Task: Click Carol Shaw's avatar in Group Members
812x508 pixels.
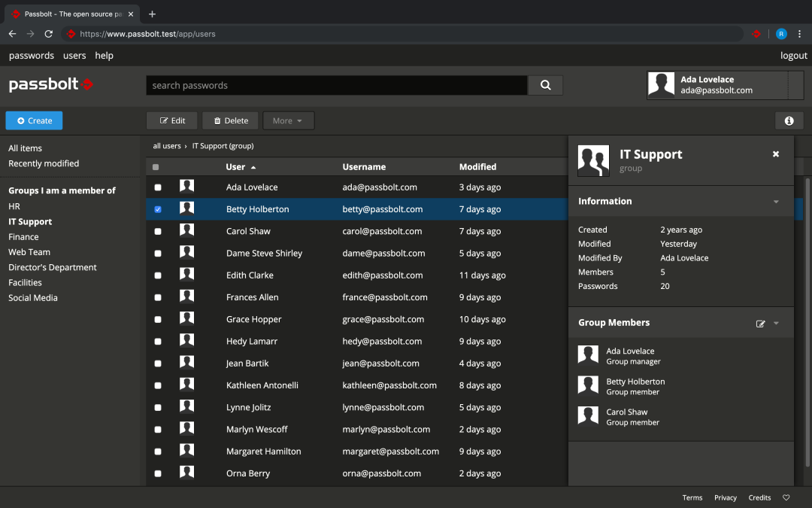Action: click(x=588, y=416)
